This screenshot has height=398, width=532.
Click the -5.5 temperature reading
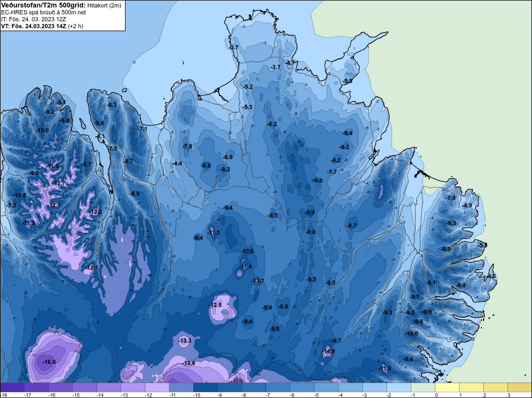tap(347, 81)
